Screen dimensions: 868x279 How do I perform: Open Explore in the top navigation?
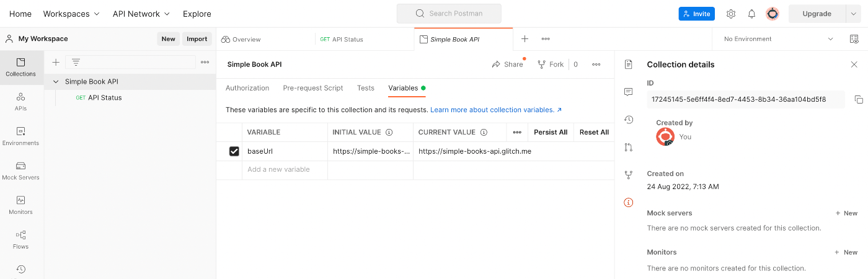click(x=197, y=14)
